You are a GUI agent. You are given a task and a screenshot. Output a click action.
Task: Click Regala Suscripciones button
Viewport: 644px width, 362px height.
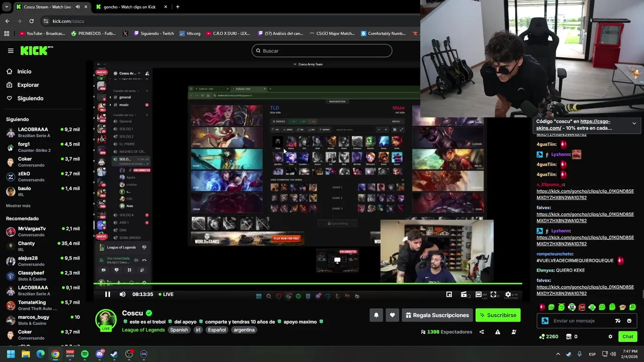click(437, 315)
